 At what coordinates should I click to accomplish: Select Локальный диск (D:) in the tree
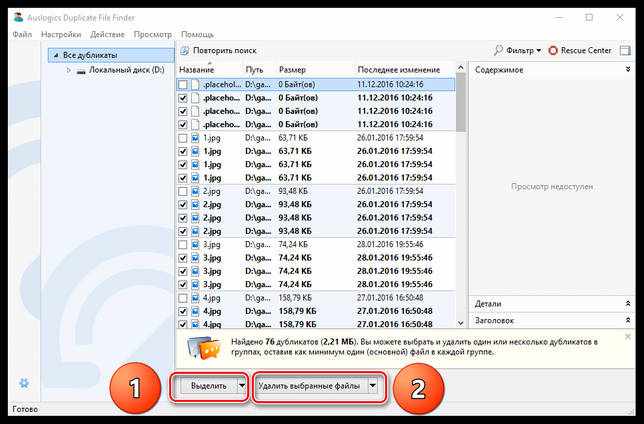point(126,70)
